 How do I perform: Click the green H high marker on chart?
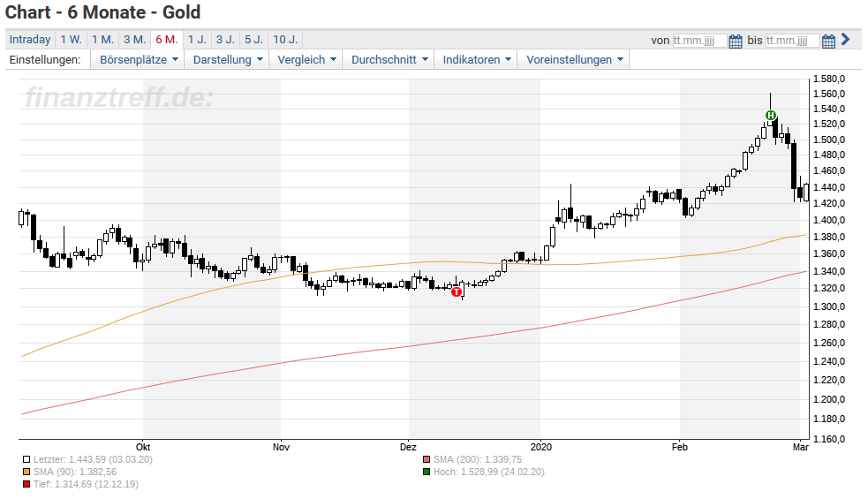[771, 115]
